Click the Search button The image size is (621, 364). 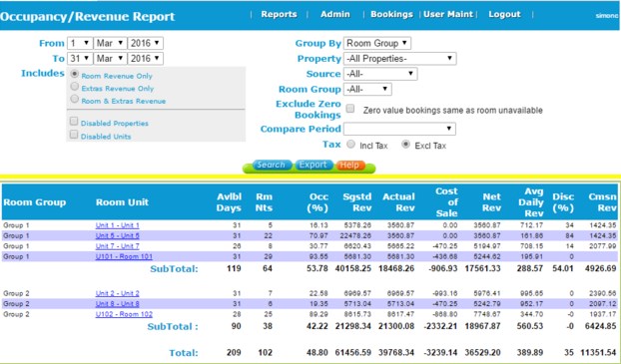pyautogui.click(x=271, y=165)
